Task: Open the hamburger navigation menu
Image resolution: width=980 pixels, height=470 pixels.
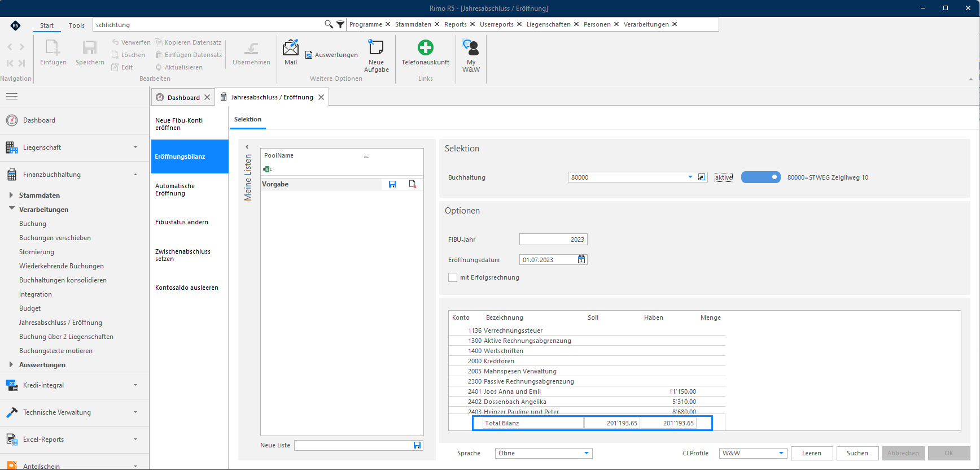Action: [x=12, y=97]
